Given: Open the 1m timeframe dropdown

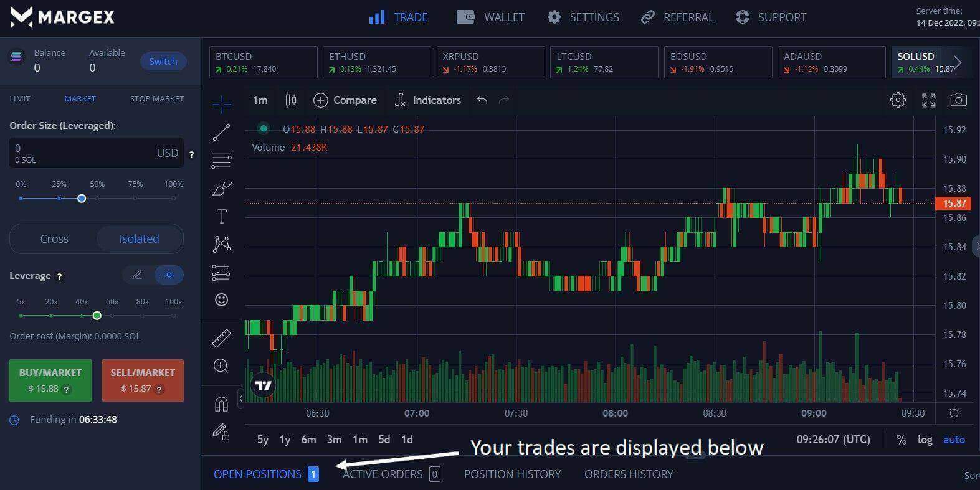Looking at the screenshot, I should [260, 100].
